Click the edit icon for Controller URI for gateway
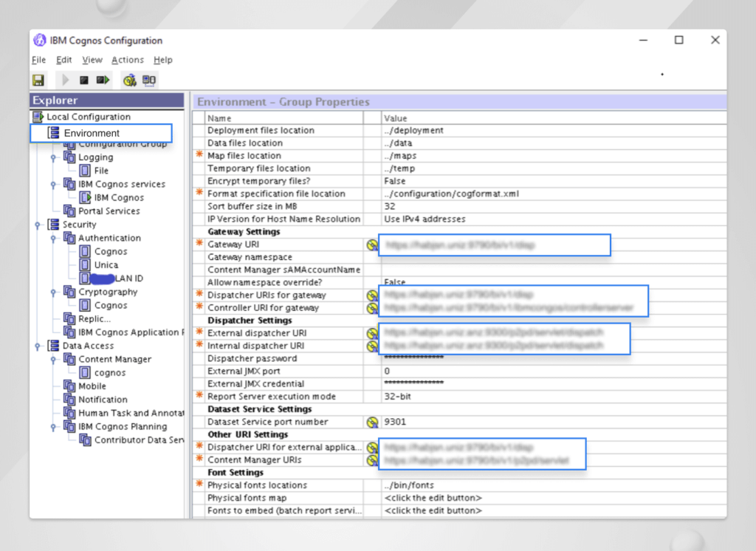 click(371, 307)
